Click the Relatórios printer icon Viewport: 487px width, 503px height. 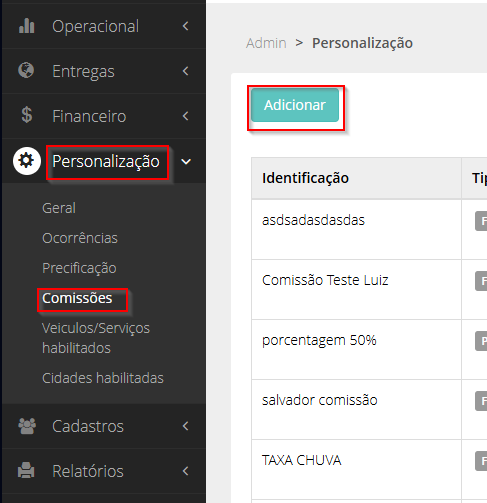point(26,470)
